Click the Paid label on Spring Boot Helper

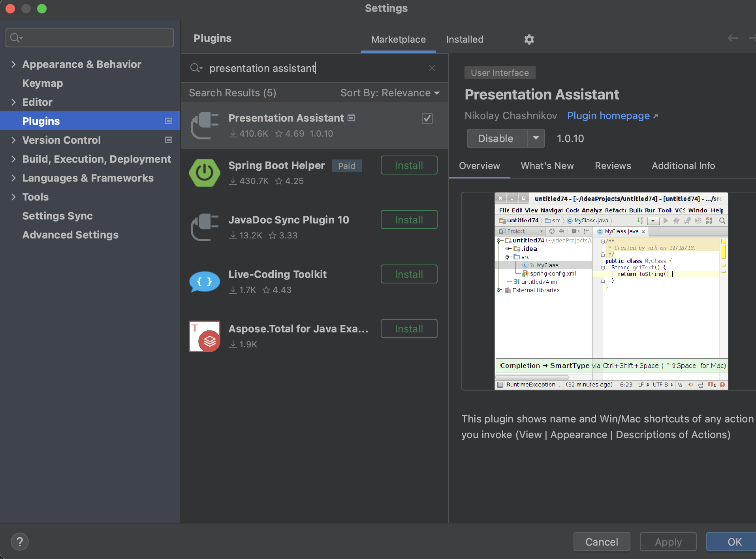pyautogui.click(x=346, y=166)
